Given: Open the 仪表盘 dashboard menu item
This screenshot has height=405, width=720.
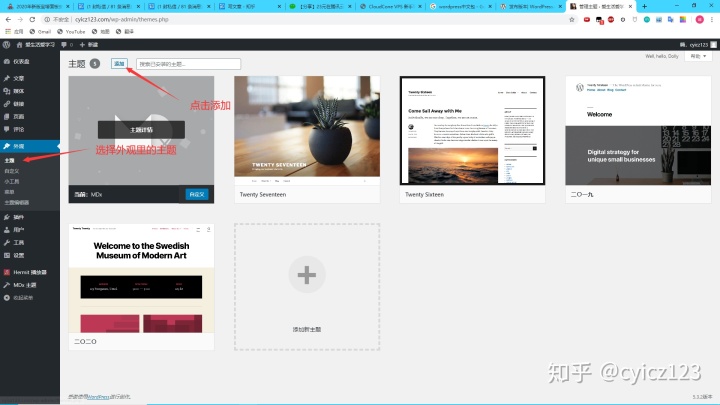Looking at the screenshot, I should [20, 60].
